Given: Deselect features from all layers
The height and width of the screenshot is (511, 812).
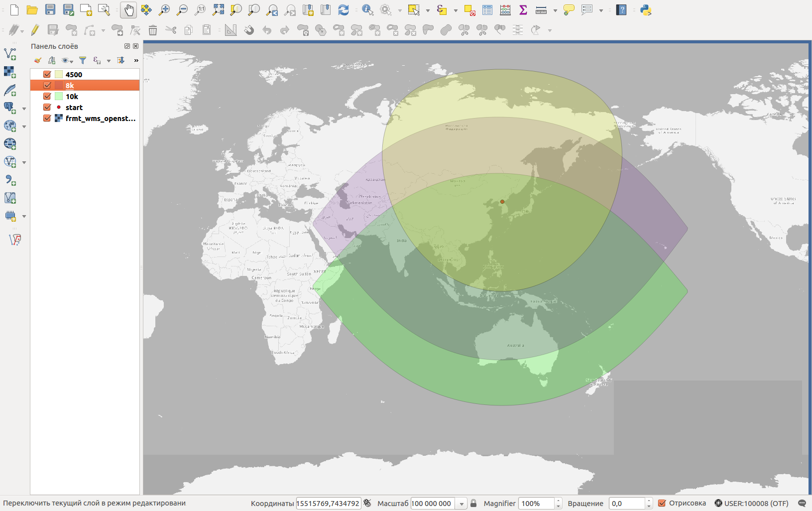Looking at the screenshot, I should coord(469,10).
